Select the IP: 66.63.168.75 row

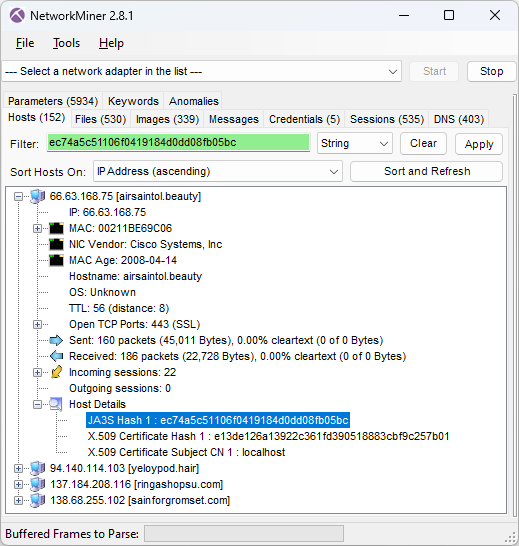click(x=107, y=212)
